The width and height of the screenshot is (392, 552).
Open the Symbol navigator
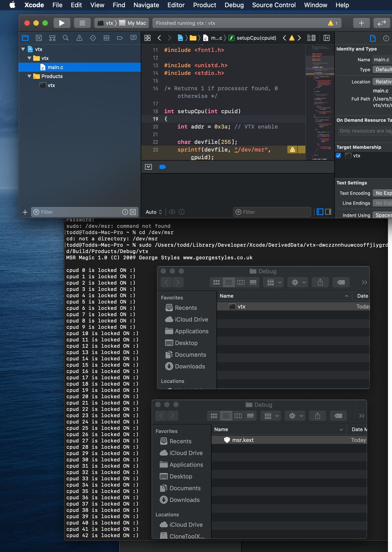click(52, 38)
